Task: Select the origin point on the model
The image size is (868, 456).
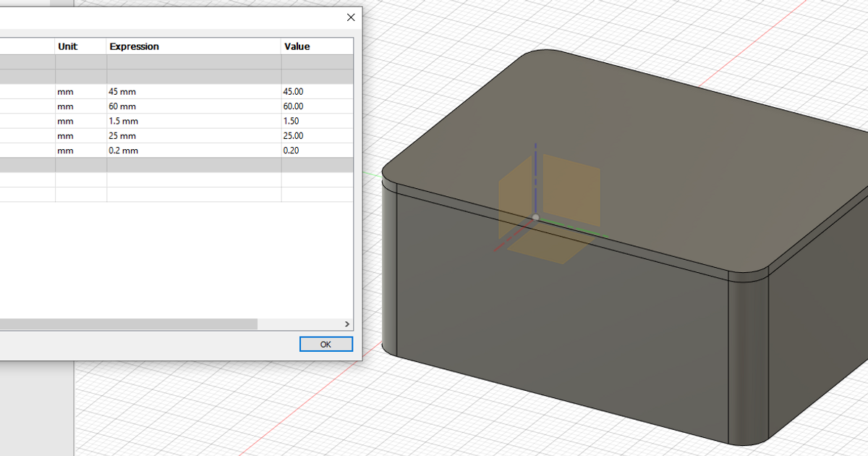Action: tap(536, 216)
